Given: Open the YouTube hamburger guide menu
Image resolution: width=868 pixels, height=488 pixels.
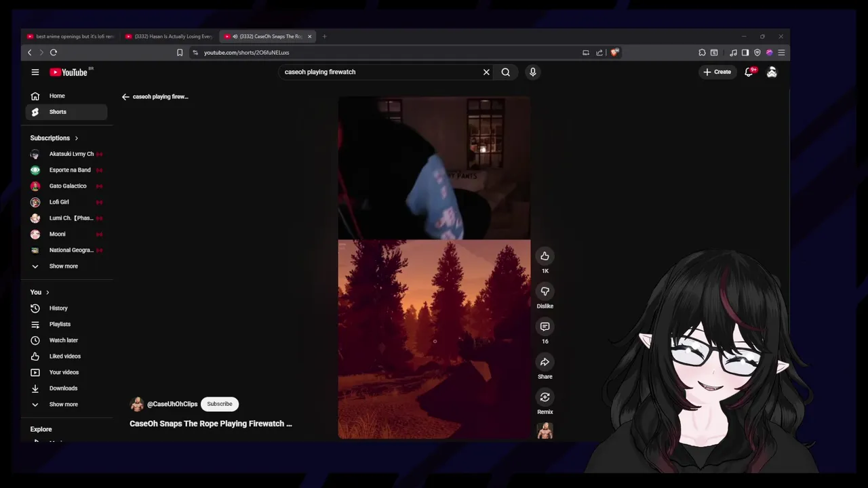Looking at the screenshot, I should click(35, 72).
